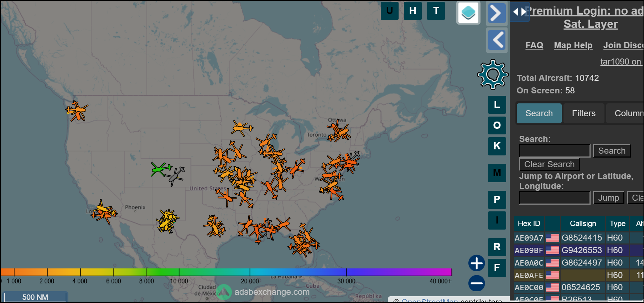
Task: Select helicopter near Ottawa label
Action: coord(338,131)
